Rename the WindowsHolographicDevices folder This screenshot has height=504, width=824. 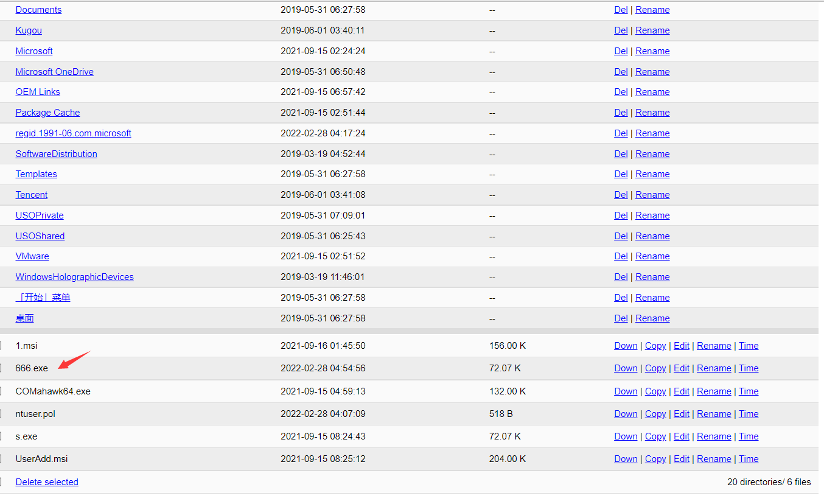[652, 277]
